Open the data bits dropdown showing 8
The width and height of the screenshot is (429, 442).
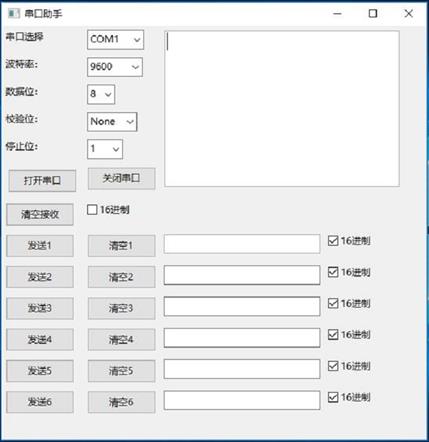coord(101,94)
